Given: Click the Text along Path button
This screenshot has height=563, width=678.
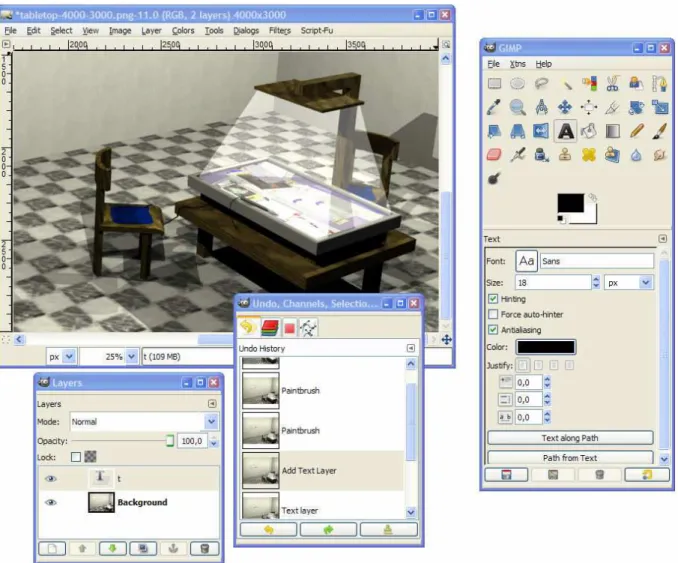Looking at the screenshot, I should pyautogui.click(x=570, y=438).
